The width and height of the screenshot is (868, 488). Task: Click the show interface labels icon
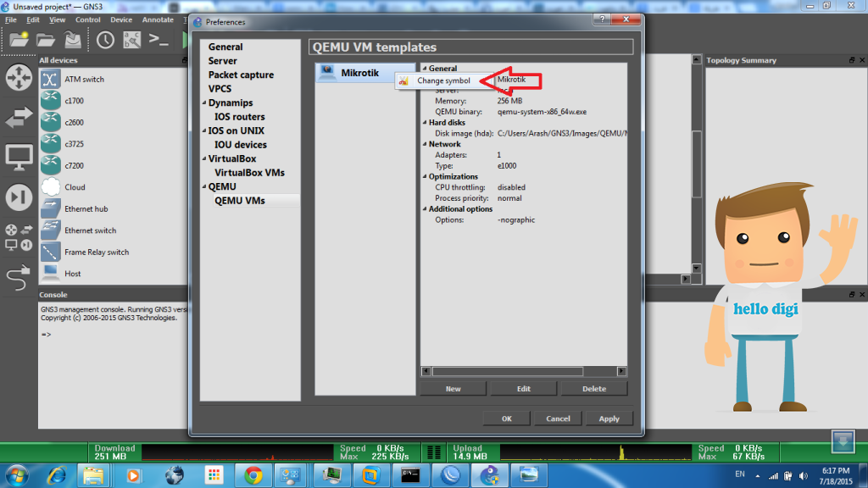[131, 40]
